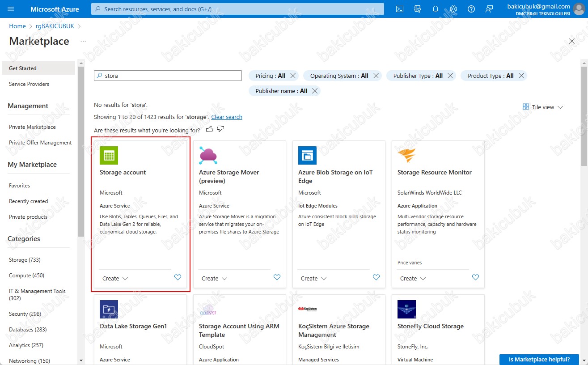The image size is (588, 365).
Task: Select Service Providers in the sidebar
Action: [x=29, y=84]
